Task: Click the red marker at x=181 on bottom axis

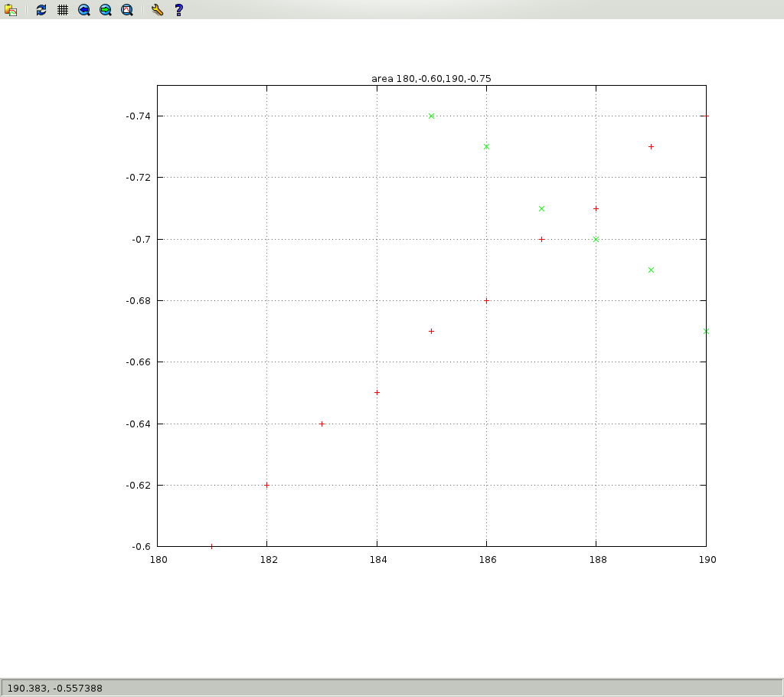Action: (x=211, y=546)
